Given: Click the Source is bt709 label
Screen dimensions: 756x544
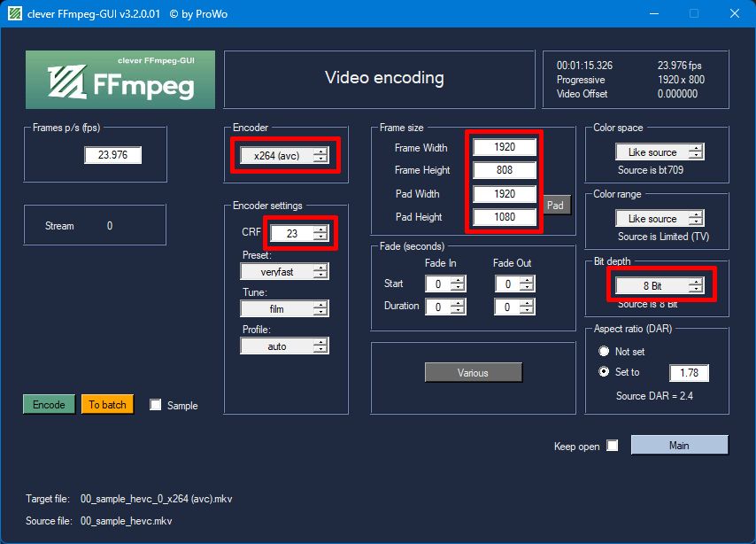Looking at the screenshot, I should coord(651,170).
